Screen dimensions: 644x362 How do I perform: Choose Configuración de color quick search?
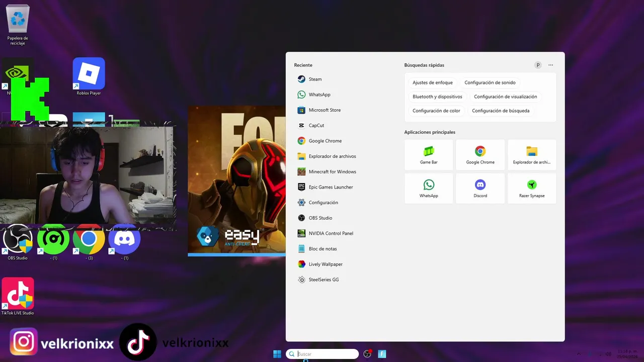436,111
